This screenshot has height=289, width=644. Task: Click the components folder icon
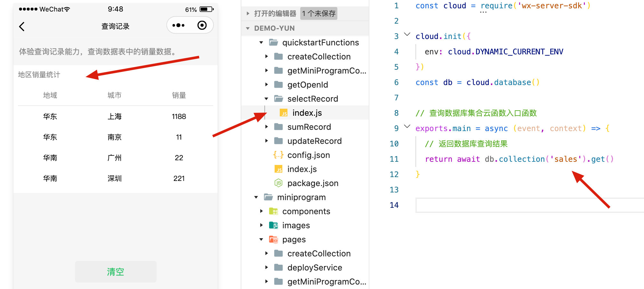click(x=273, y=211)
